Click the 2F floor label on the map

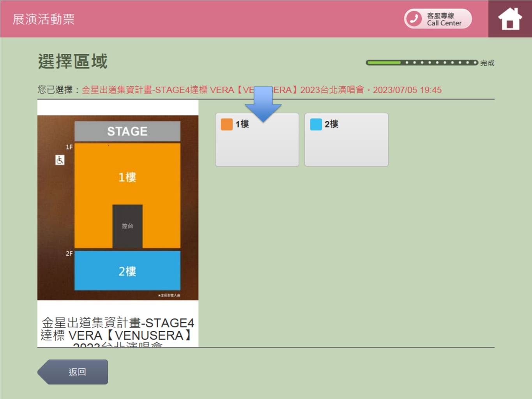pyautogui.click(x=69, y=253)
